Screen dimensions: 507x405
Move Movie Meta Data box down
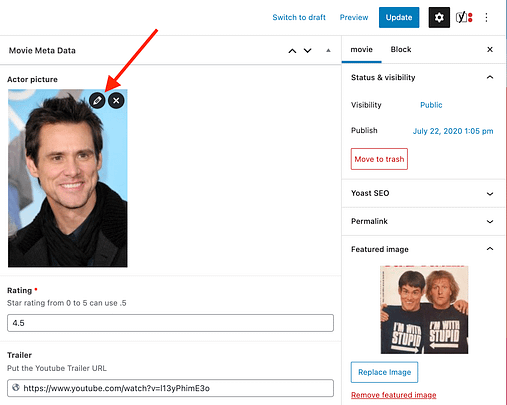pyautogui.click(x=308, y=51)
